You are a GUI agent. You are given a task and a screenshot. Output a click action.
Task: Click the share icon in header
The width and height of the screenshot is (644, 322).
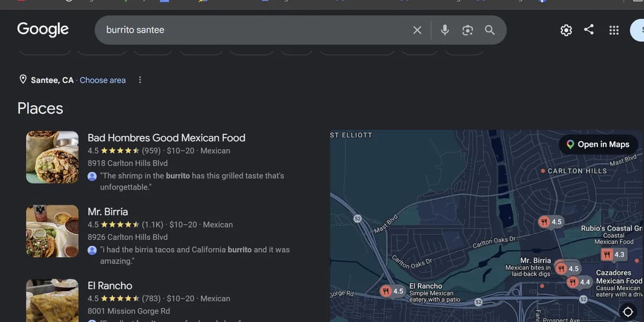589,30
